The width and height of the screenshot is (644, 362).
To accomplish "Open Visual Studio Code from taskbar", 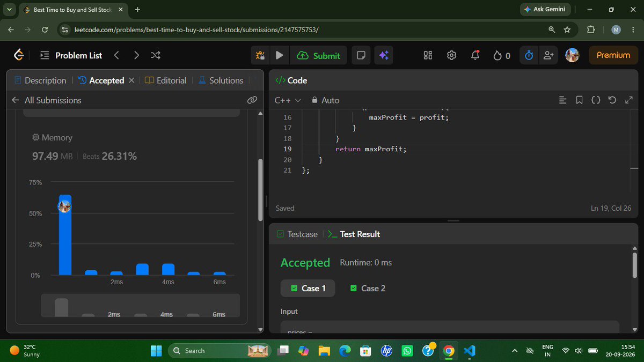I will click(470, 351).
